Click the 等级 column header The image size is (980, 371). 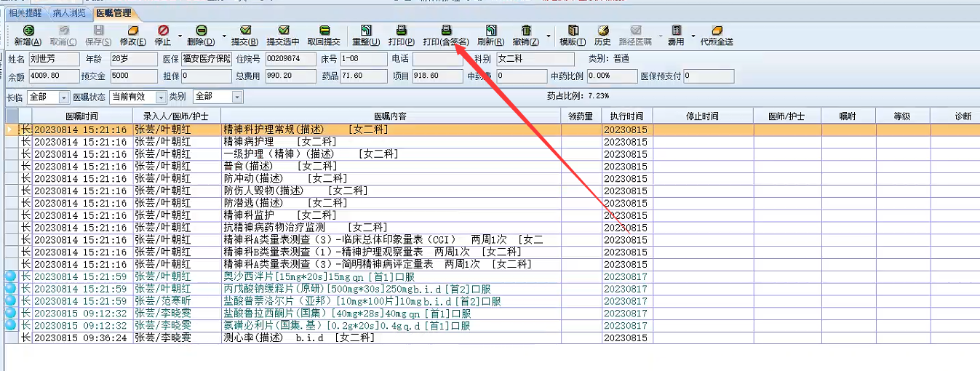tap(902, 116)
